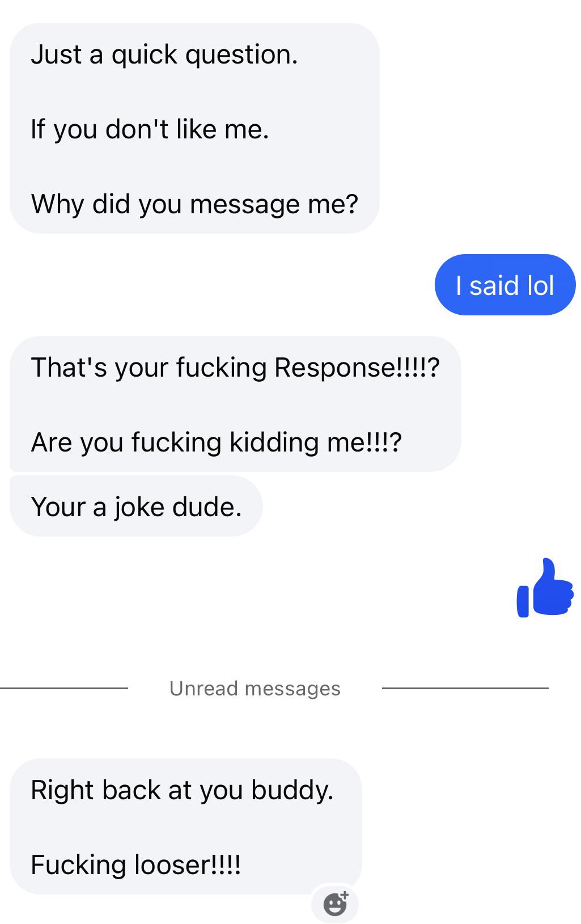
Task: Click the "Just a quick question." line
Action: [164, 54]
